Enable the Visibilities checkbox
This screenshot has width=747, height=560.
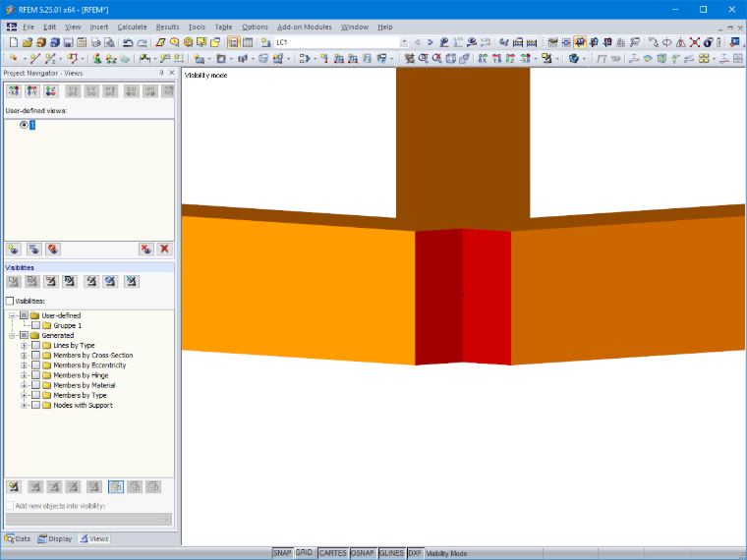[10, 301]
